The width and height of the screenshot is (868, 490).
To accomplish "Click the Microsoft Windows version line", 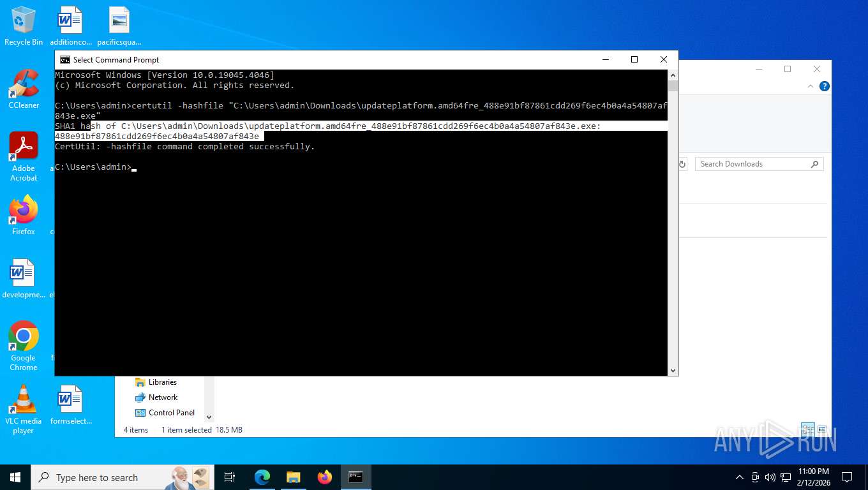I will tap(165, 75).
